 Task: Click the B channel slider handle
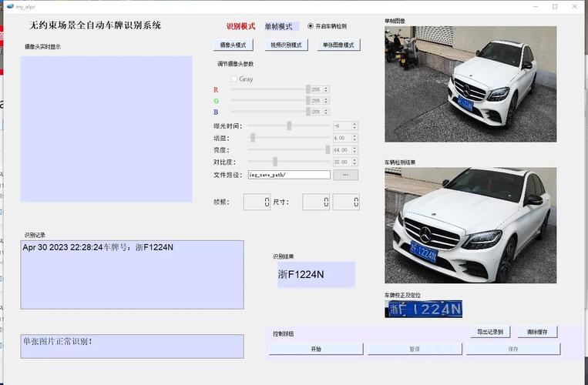(308, 112)
